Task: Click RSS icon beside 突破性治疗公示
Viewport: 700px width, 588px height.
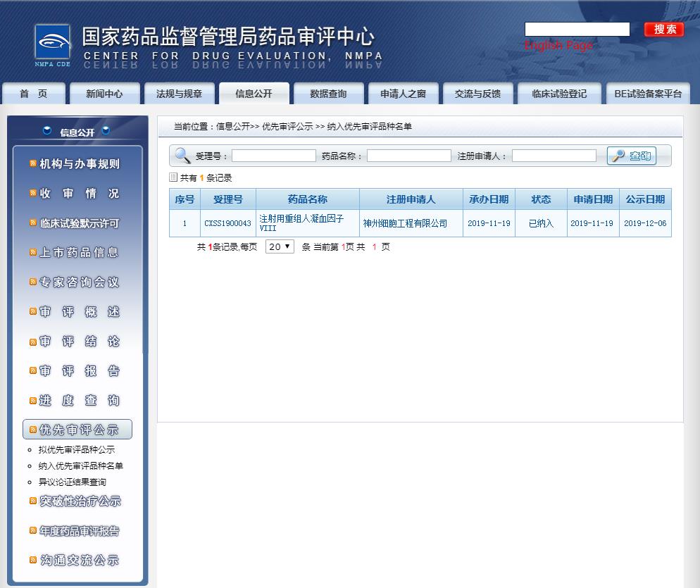Action: pyautogui.click(x=32, y=501)
